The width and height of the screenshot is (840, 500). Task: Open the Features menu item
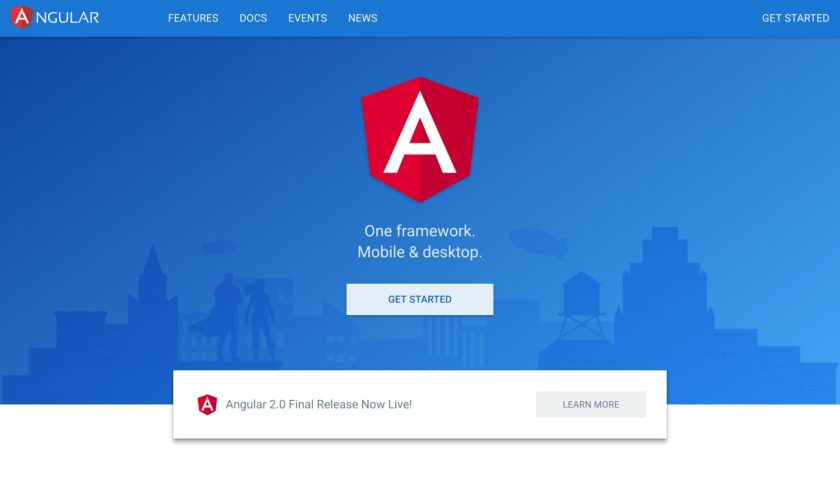pyautogui.click(x=193, y=18)
